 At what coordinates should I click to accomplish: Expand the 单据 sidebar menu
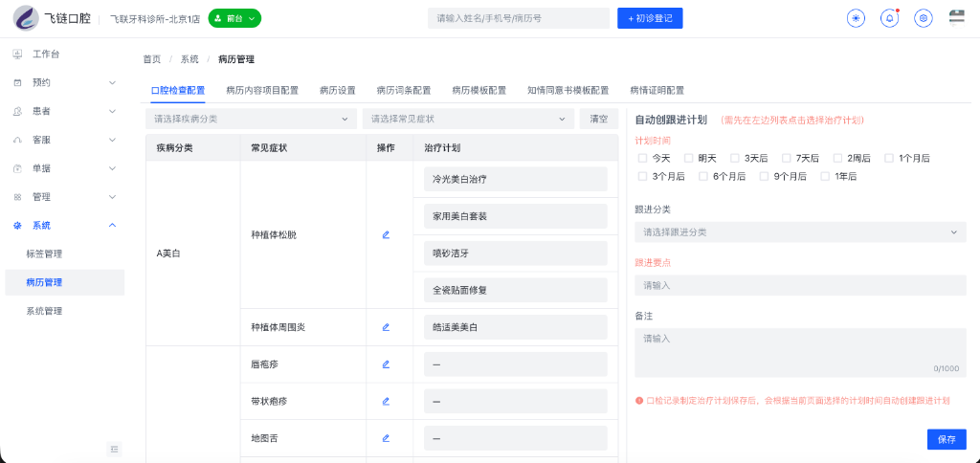point(113,168)
